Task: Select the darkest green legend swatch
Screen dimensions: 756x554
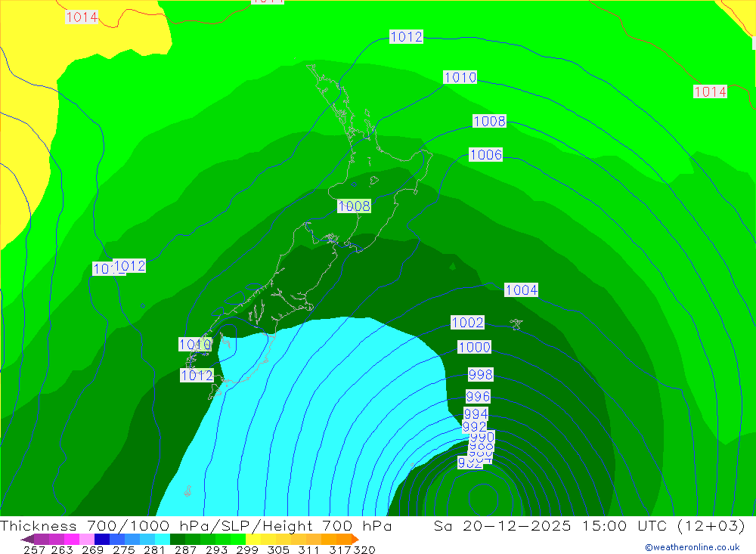Action: tap(178, 539)
